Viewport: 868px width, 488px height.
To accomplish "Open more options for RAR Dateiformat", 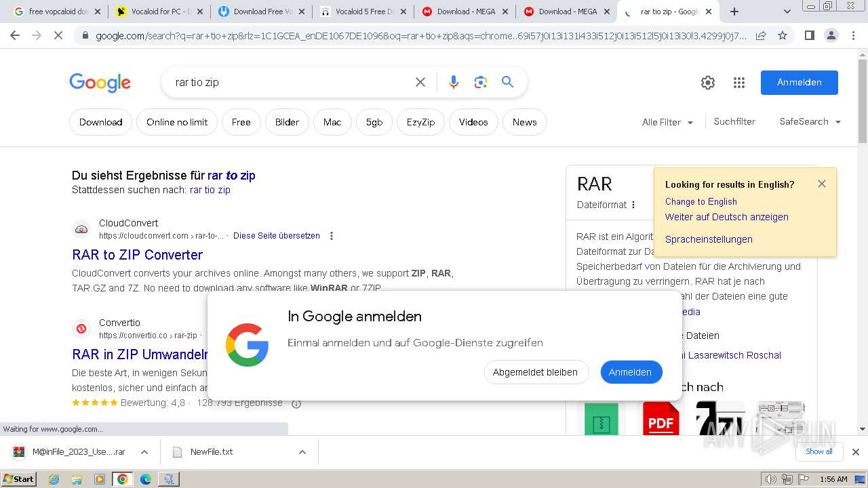I will point(633,205).
